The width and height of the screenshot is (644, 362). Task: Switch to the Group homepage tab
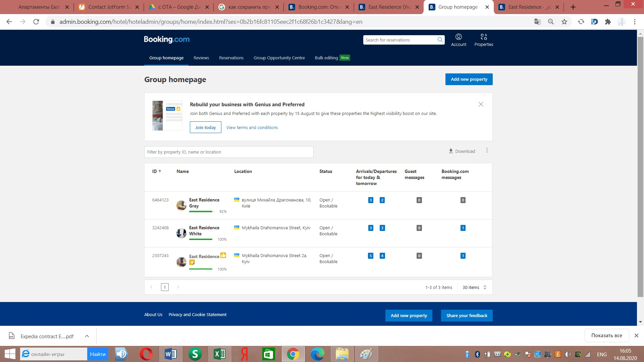pyautogui.click(x=166, y=58)
